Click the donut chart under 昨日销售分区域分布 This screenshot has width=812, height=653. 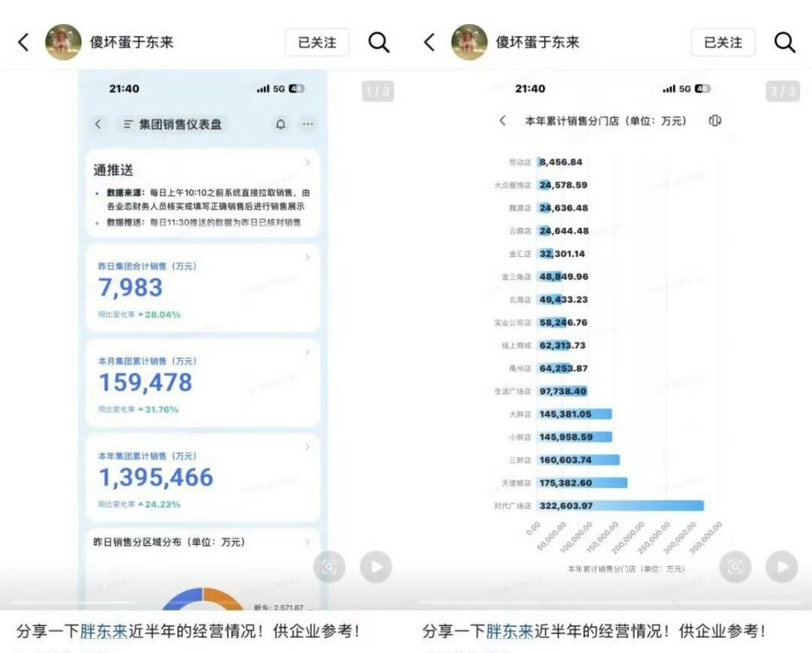point(203,599)
